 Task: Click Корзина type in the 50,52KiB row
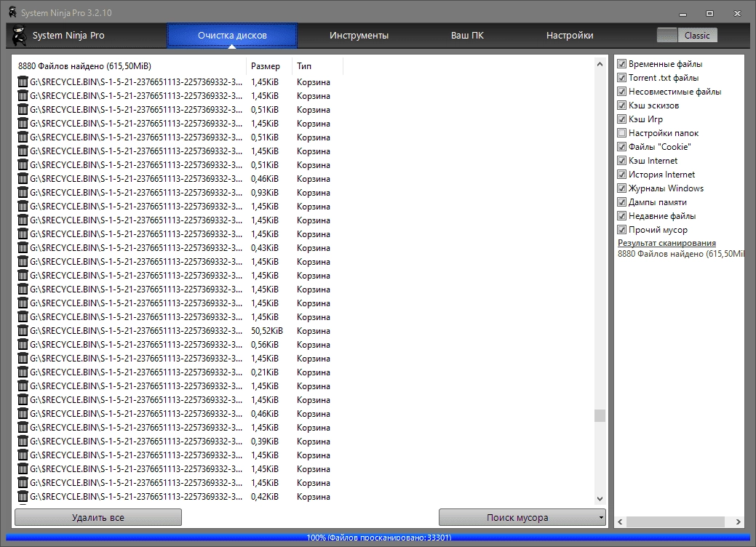point(314,331)
